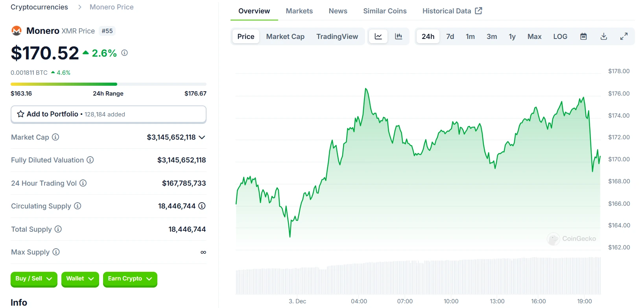Show Total Supply info icon
The height and width of the screenshot is (308, 644).
tap(58, 229)
